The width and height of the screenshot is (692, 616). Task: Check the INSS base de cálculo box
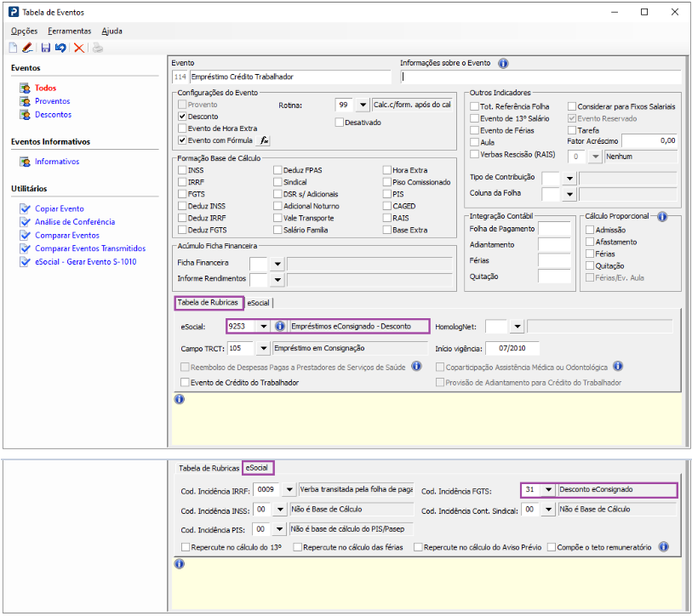pos(182,170)
